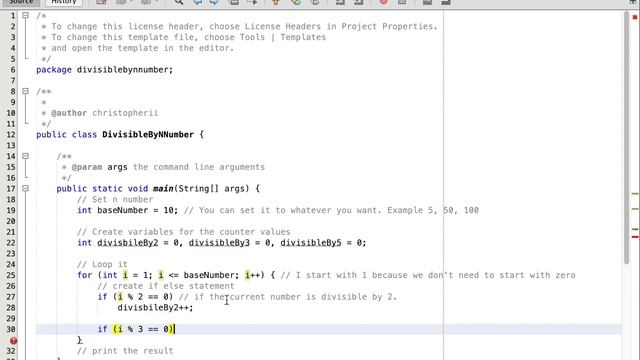The image size is (640, 360).
Task: Collapse the main method fold at line 17
Action: [x=25, y=188]
